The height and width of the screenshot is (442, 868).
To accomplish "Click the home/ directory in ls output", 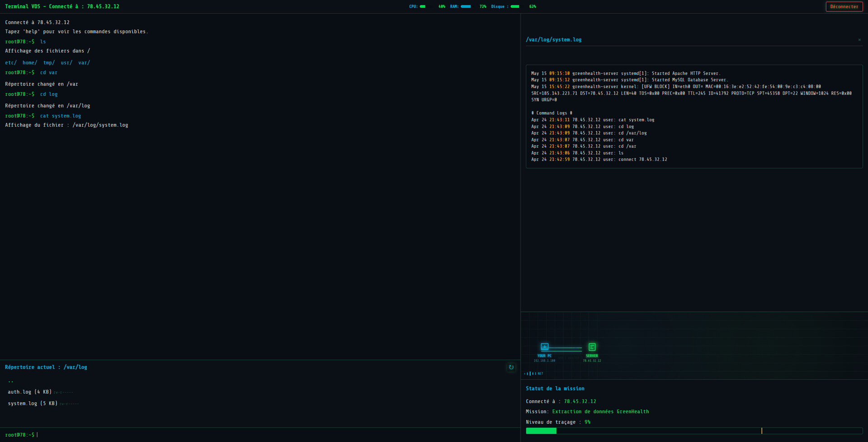I will tap(30, 63).
